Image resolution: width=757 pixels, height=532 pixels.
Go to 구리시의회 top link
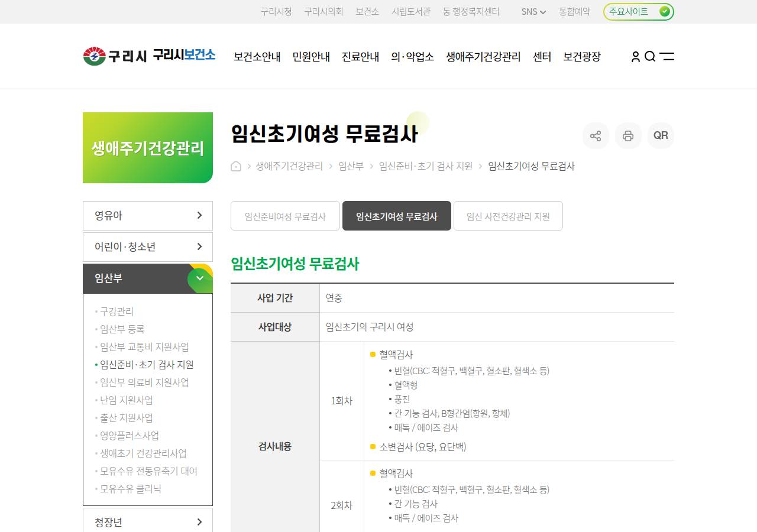click(x=323, y=11)
